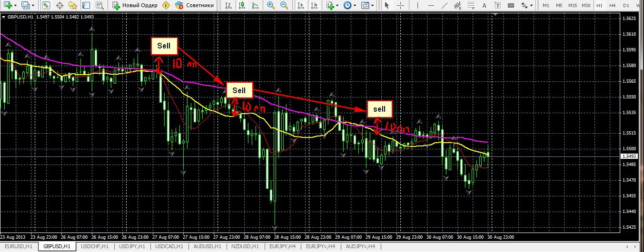Open the Indicators list icon
The height and width of the screenshot is (252, 644).
click(330, 6)
